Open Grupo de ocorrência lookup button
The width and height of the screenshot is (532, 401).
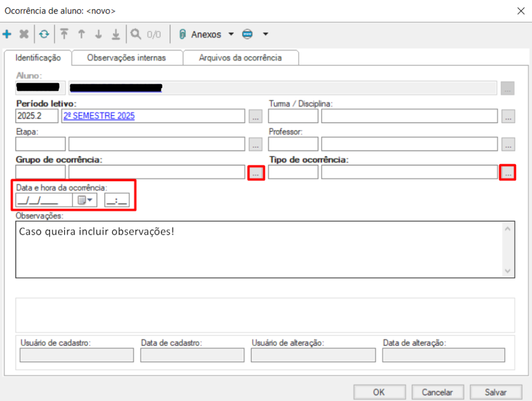[x=256, y=172]
